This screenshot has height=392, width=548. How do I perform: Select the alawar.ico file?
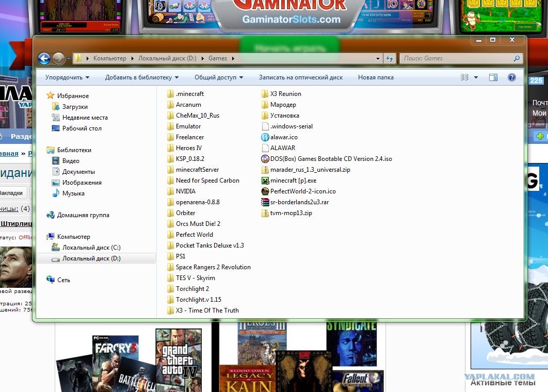coord(283,137)
